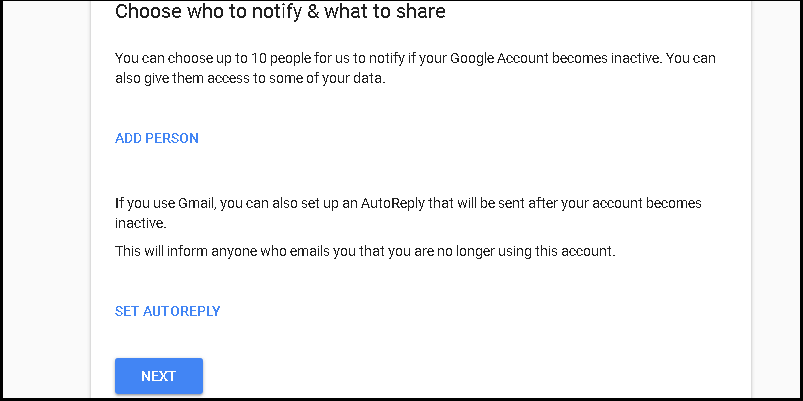Screen dimensions: 803x401
Task: Click the line "also give them access"
Action: coord(250,80)
